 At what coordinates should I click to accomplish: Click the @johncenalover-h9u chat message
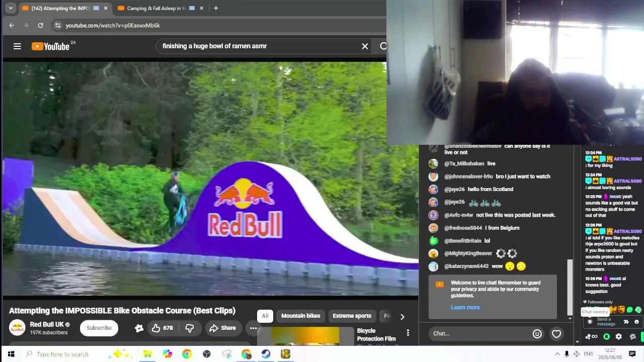coord(523,176)
